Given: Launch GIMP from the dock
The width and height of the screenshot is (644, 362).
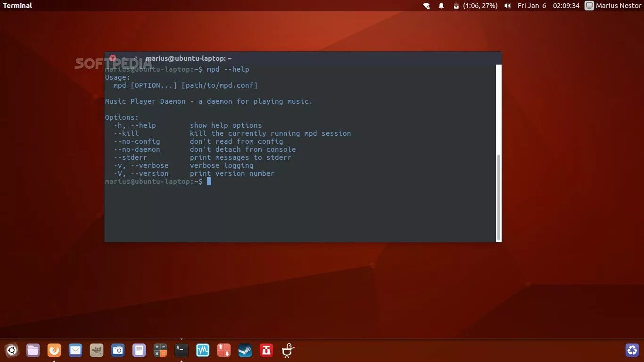Looking at the screenshot, I should (x=97, y=350).
